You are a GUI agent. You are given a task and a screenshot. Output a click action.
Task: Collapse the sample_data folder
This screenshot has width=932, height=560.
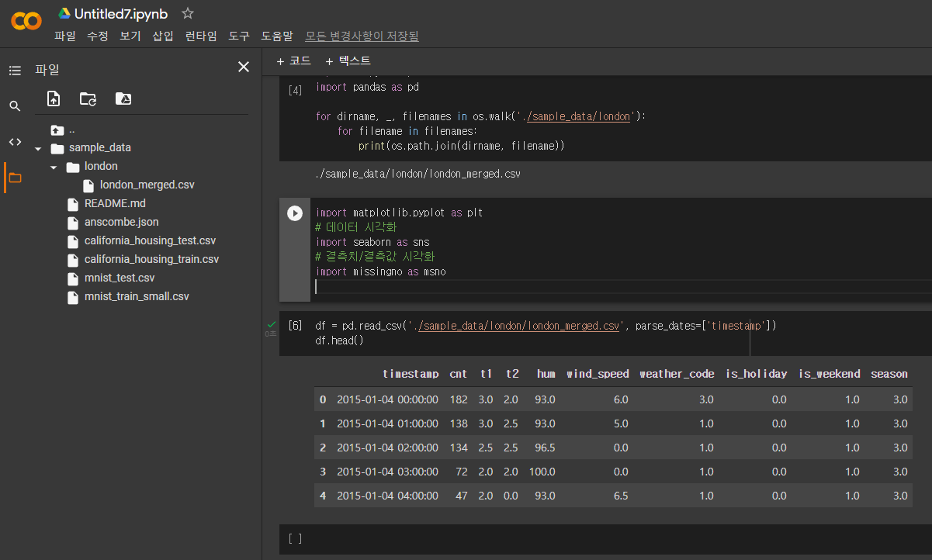[x=37, y=147]
